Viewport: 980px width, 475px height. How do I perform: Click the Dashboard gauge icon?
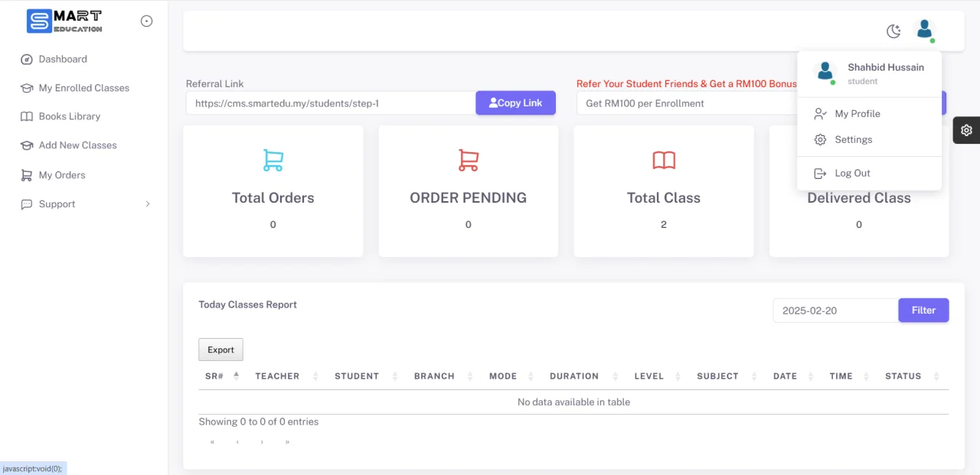pyautogui.click(x=27, y=59)
